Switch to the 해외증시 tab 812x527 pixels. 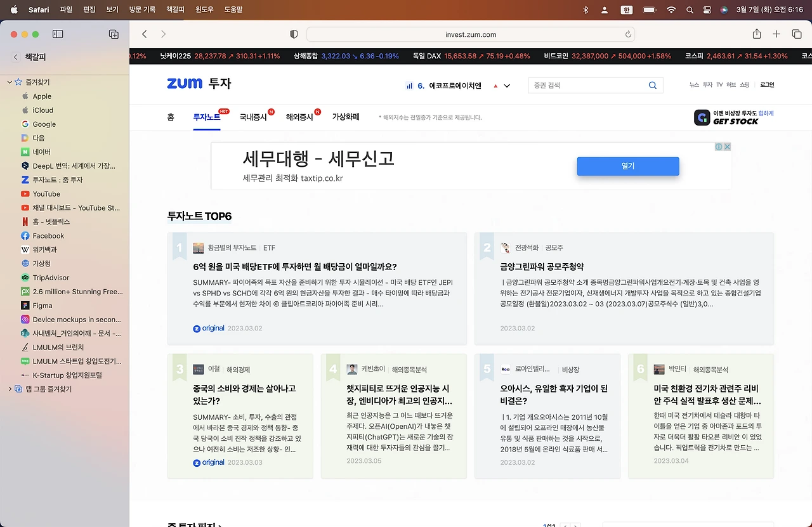tap(299, 117)
